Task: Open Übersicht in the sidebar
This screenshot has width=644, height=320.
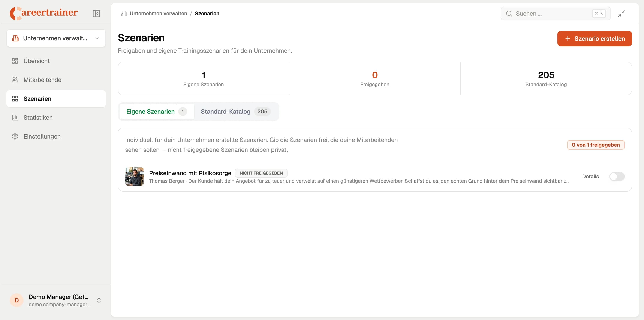Action: point(56,61)
